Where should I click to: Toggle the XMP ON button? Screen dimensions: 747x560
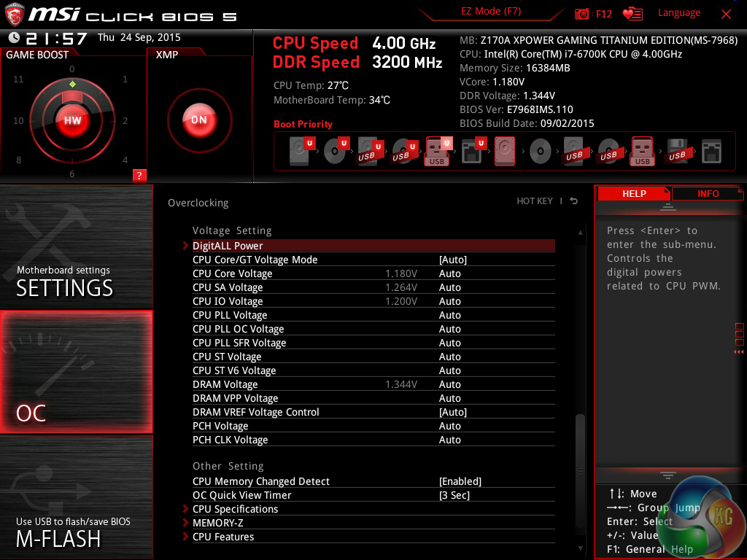[198, 120]
